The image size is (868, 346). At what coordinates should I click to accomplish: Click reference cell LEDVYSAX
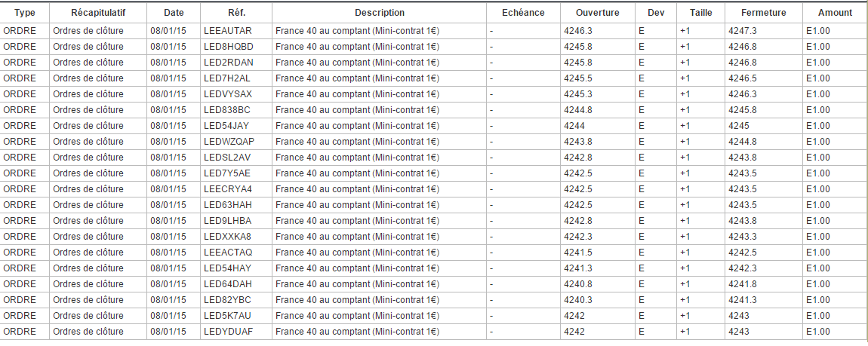point(228,94)
